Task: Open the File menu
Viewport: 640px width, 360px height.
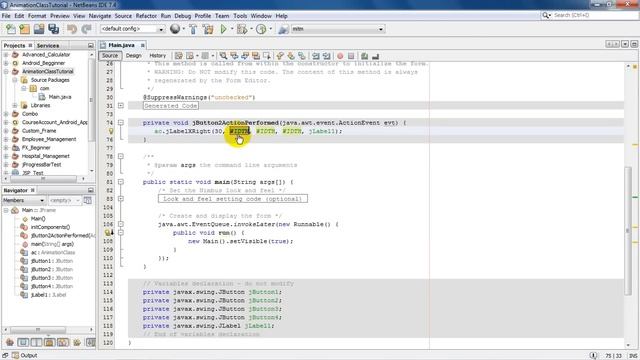Action: click(x=6, y=16)
